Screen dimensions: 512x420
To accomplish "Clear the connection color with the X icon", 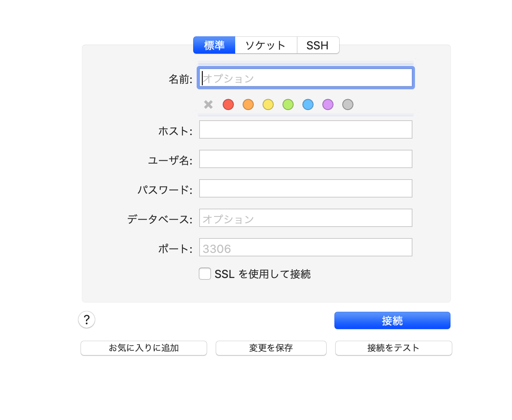I will (x=208, y=104).
